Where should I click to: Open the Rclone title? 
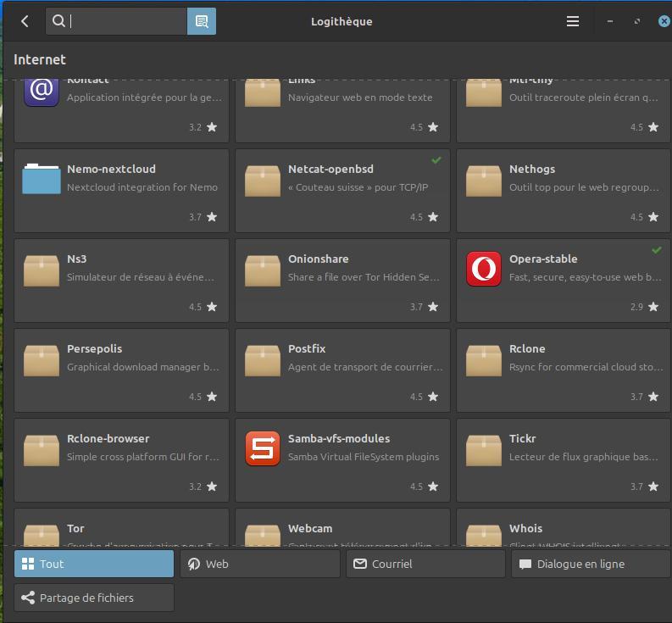point(527,348)
